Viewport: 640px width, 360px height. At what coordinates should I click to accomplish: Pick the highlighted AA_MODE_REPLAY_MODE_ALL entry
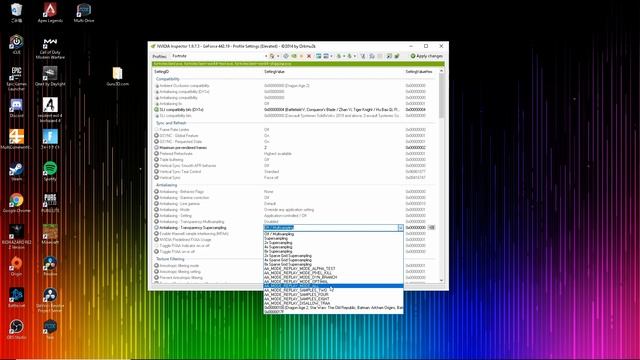333,286
